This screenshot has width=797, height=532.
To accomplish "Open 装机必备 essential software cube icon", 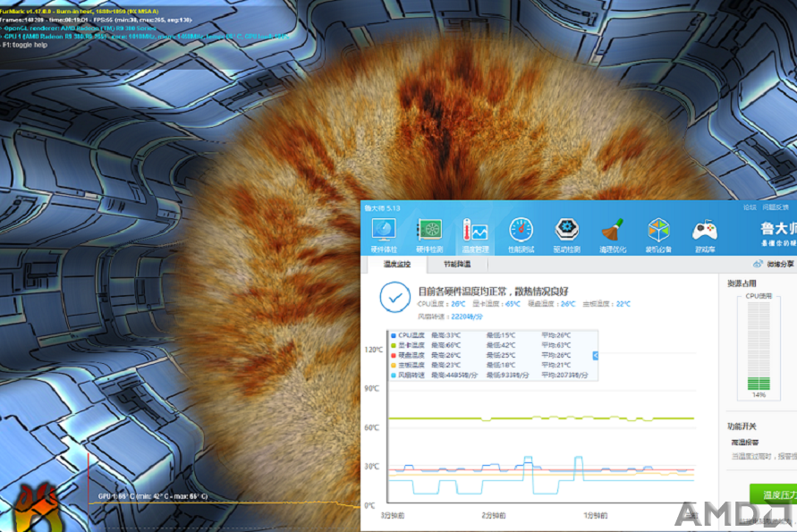I will (658, 235).
